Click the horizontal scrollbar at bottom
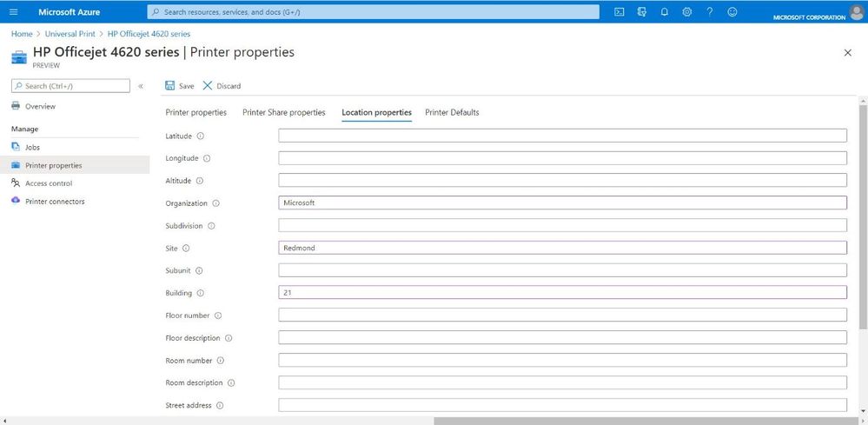Image resolution: width=868 pixels, height=425 pixels. click(x=646, y=421)
